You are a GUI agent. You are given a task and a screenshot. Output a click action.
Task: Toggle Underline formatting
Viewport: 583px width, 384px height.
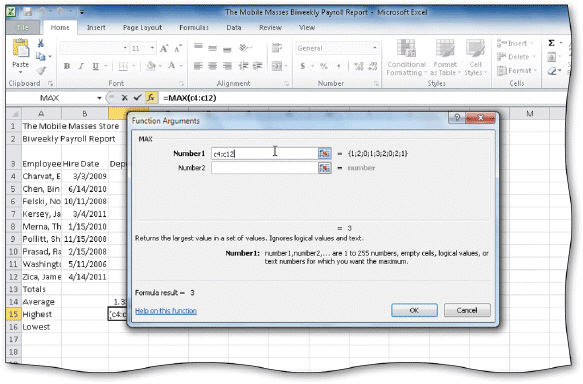point(96,66)
